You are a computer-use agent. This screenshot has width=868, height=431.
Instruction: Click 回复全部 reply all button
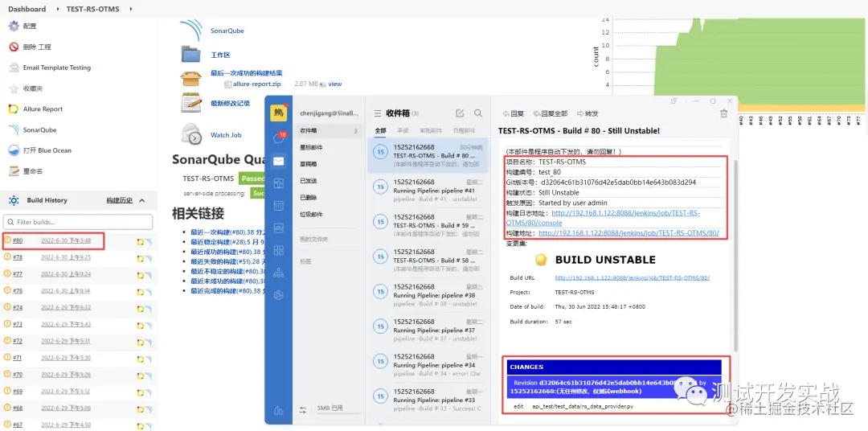(x=551, y=113)
